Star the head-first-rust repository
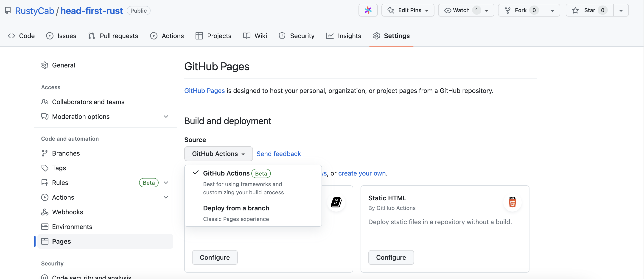Image resolution: width=644 pixels, height=279 pixels. (589, 10)
